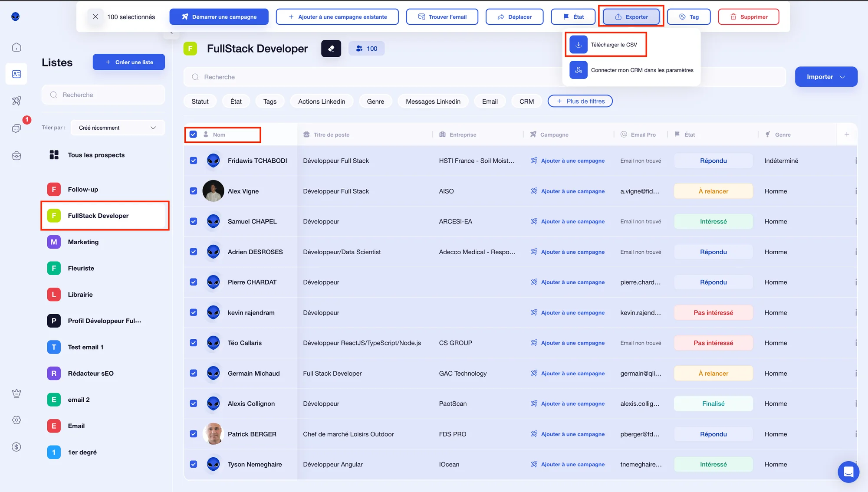Open the messages inbox sidebar icon
Viewport: 868px width, 492px height.
(16, 128)
